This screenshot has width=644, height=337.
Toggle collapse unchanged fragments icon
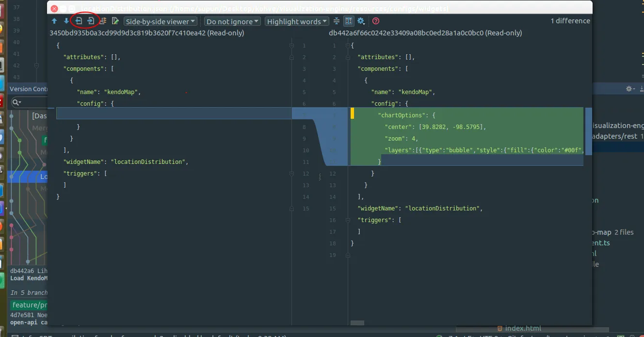337,21
